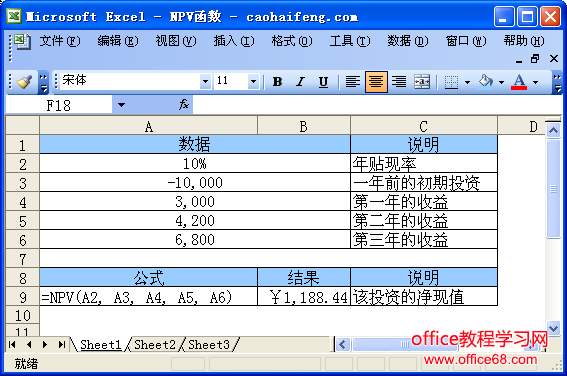Open the 格式(O) menu
567x376 pixels.
coord(292,41)
